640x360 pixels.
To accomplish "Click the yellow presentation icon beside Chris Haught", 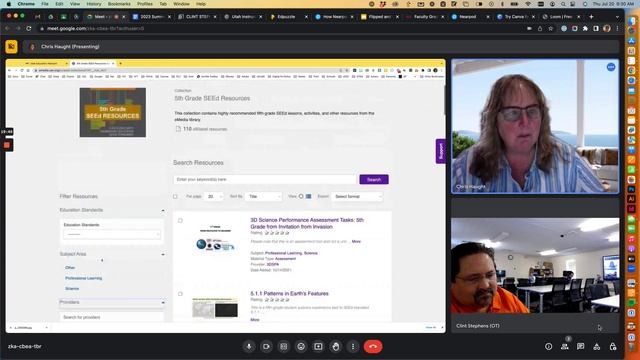I will [11, 47].
